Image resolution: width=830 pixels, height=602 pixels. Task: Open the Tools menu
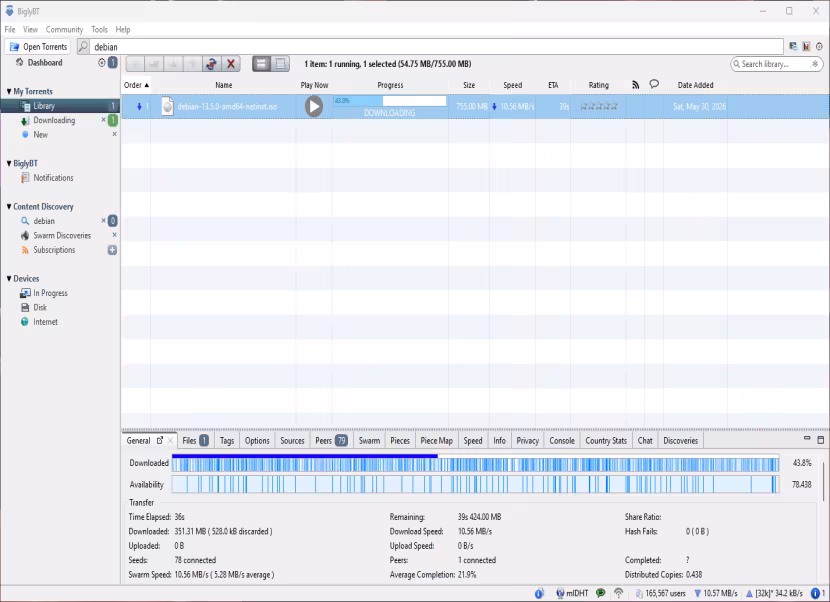[x=99, y=30]
